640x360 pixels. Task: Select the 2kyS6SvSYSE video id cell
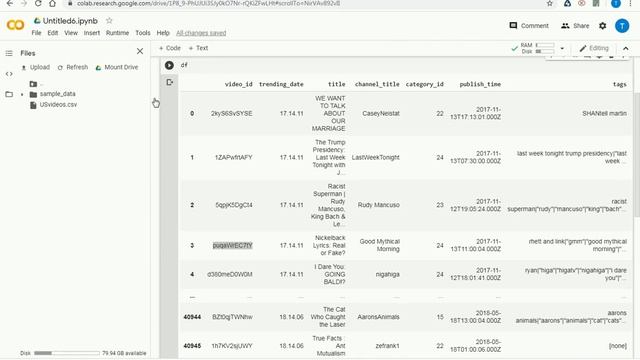231,113
